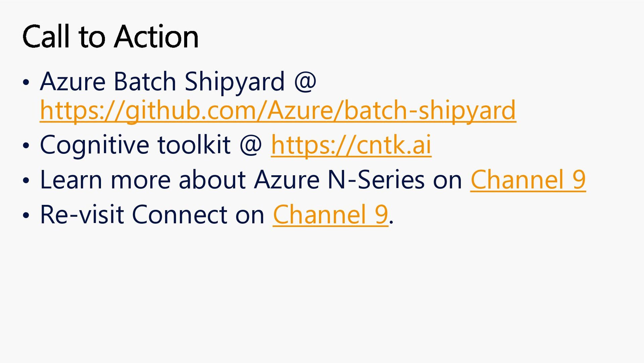Open the https://cntk.ai link
Image resolution: width=644 pixels, height=363 pixels.
coord(351,145)
